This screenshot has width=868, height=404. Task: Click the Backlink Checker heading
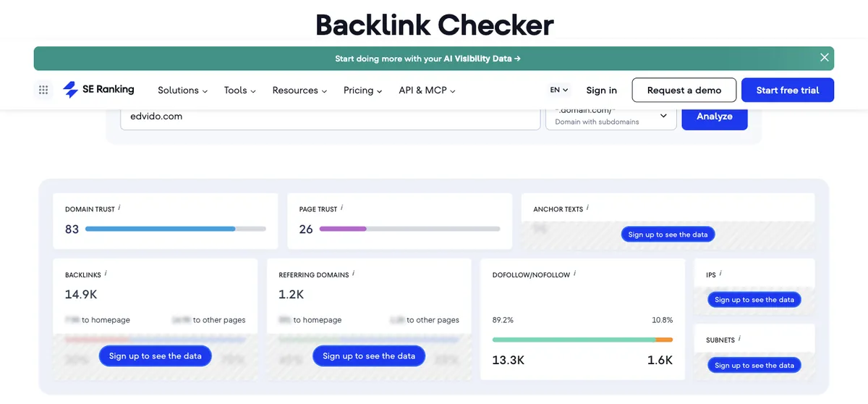[x=435, y=25]
